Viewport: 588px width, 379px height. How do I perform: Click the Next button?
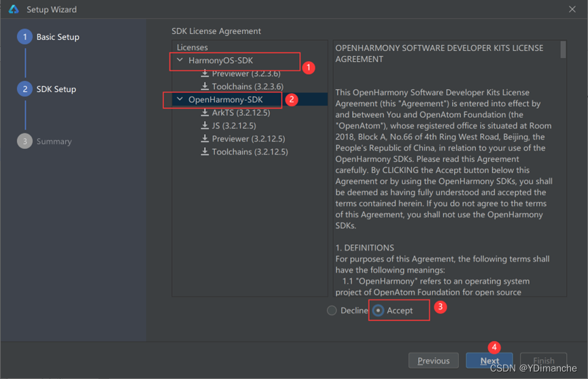(489, 361)
